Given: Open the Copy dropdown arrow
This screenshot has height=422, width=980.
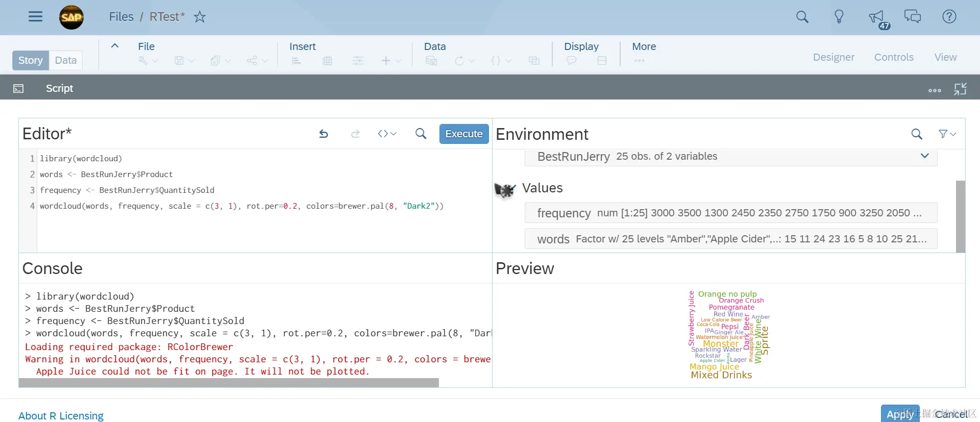Looking at the screenshot, I should (228, 61).
